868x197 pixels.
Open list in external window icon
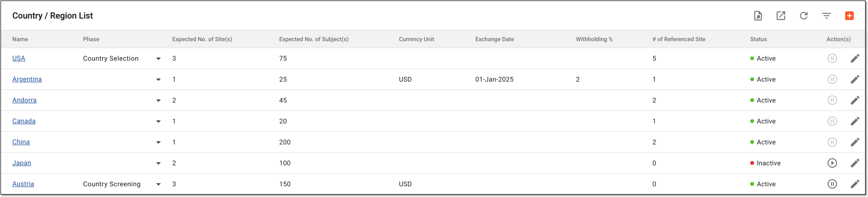click(781, 16)
